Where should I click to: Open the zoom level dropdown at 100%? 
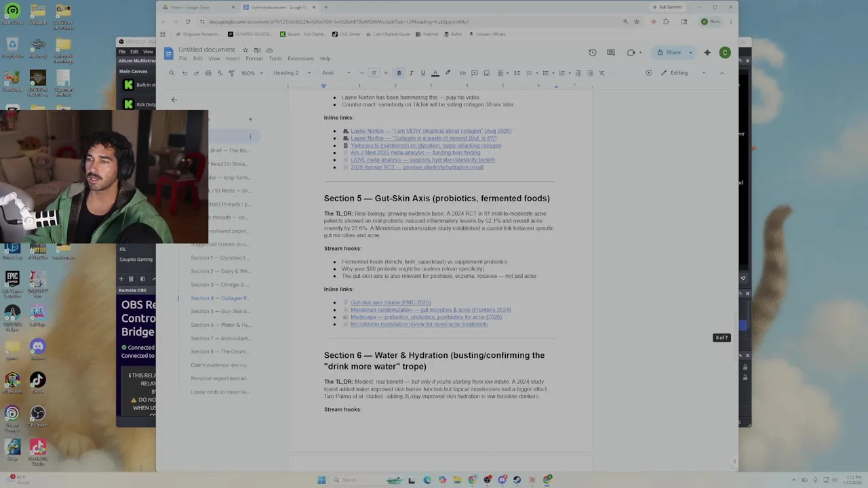pyautogui.click(x=252, y=73)
